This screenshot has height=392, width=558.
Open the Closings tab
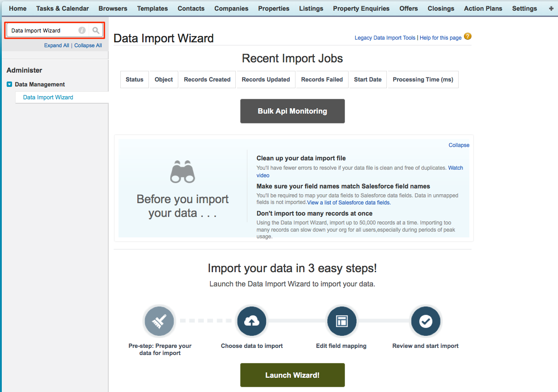click(441, 8)
